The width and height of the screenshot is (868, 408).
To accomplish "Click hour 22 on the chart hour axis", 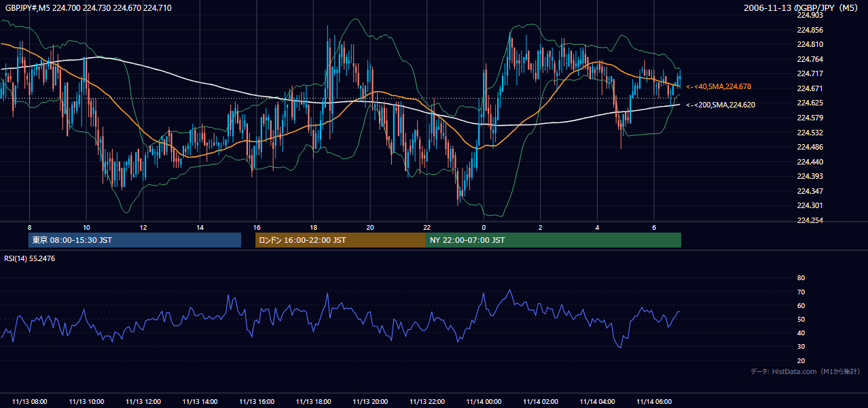I will click(x=427, y=227).
